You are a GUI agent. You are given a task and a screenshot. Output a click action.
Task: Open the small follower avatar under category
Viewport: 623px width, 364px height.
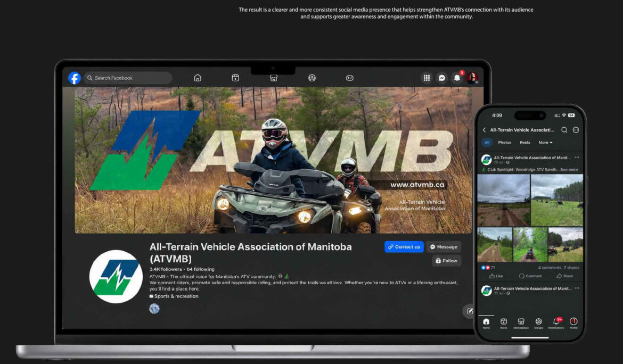[x=154, y=309]
